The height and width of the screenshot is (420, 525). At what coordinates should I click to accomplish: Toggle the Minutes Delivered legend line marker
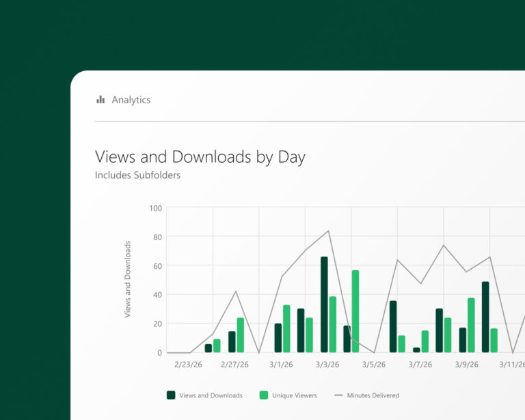338,395
